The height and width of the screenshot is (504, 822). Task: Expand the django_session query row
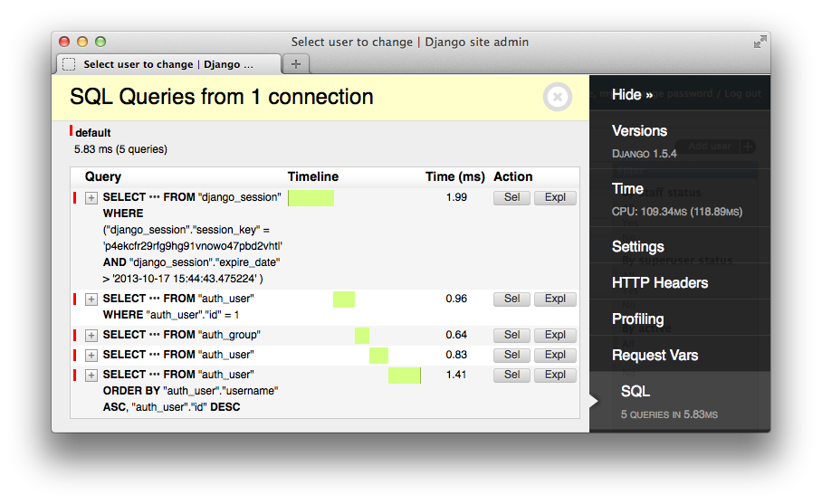(x=91, y=198)
